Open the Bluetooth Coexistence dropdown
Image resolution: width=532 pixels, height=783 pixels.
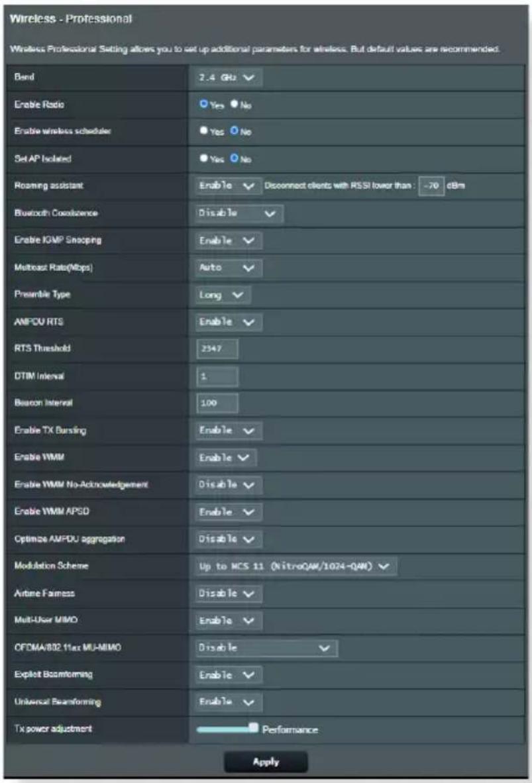[x=239, y=213]
